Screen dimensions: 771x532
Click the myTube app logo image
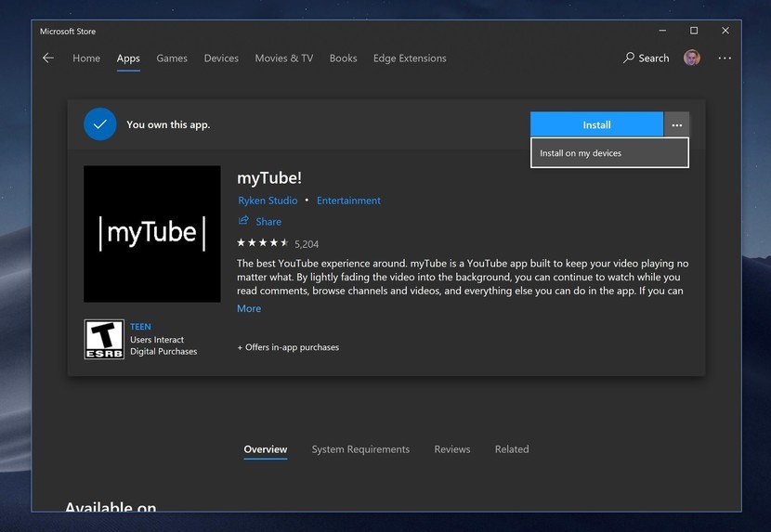(152, 234)
